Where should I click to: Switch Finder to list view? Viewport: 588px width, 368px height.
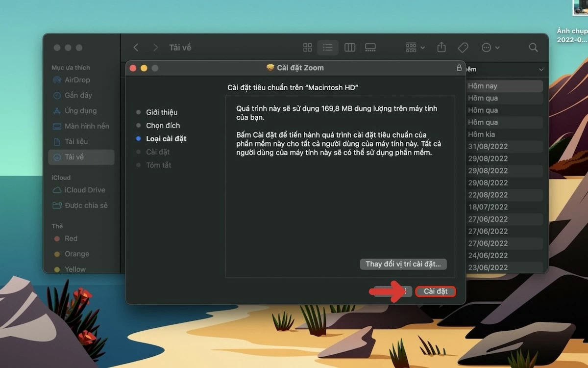[x=328, y=48]
